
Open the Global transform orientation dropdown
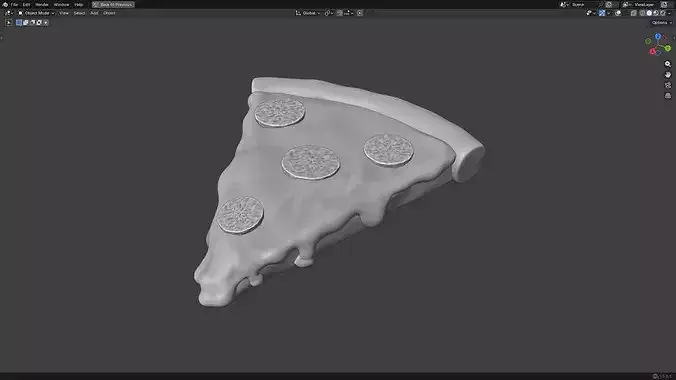click(308, 13)
